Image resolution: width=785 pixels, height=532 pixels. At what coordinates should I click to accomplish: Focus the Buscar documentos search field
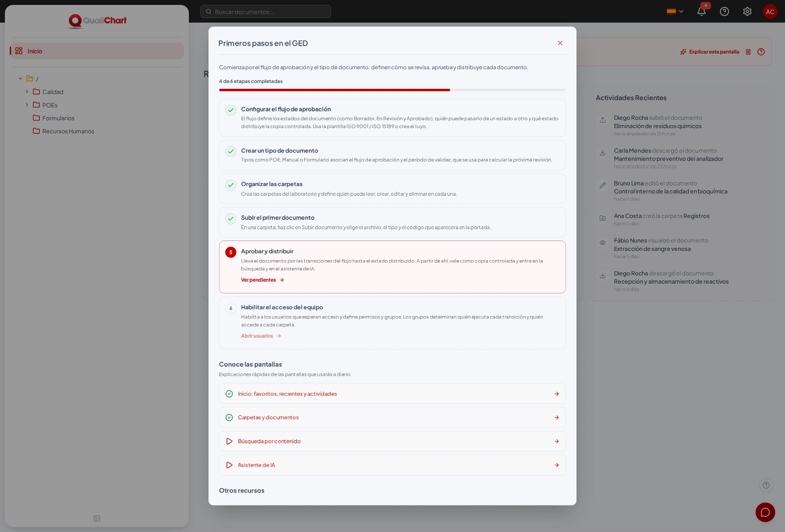pyautogui.click(x=265, y=11)
